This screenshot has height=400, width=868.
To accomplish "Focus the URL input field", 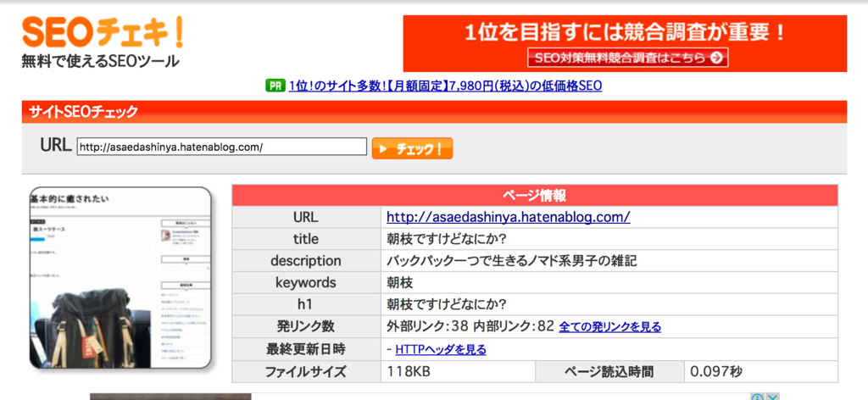I will coord(222,147).
